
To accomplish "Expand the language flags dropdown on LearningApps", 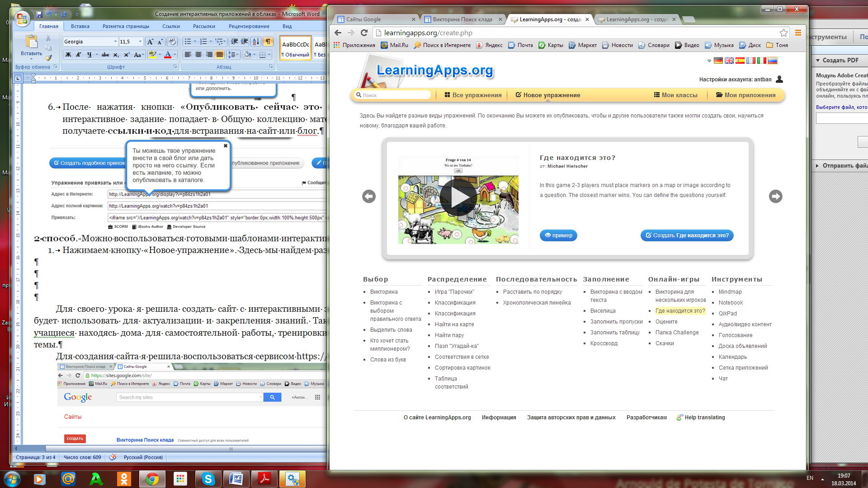I will click(709, 61).
